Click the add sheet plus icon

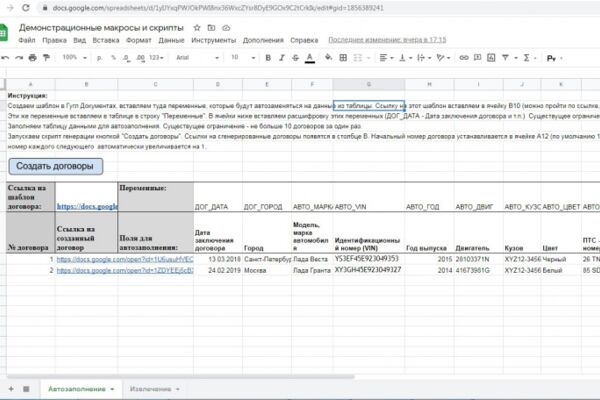[11, 389]
